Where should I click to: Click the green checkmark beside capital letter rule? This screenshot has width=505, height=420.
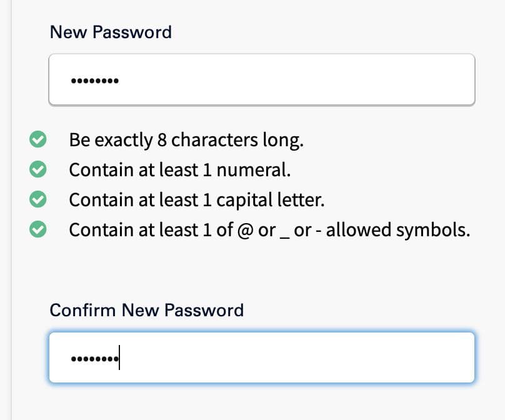(x=39, y=200)
